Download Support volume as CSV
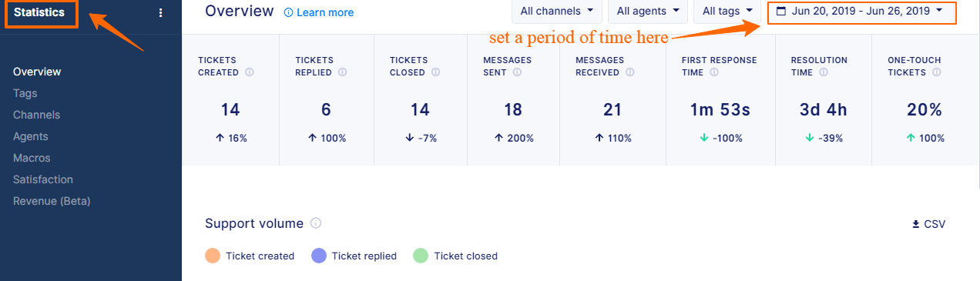The width and height of the screenshot is (980, 281). [928, 224]
